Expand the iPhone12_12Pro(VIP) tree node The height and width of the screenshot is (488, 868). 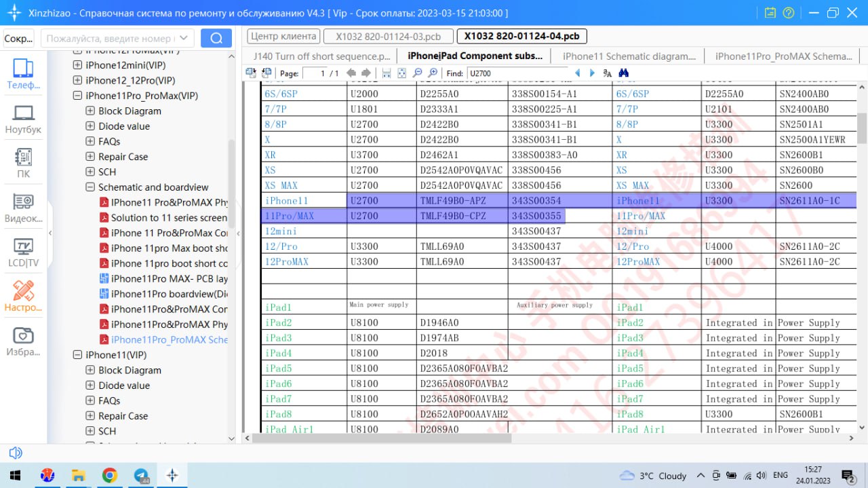pos(78,80)
